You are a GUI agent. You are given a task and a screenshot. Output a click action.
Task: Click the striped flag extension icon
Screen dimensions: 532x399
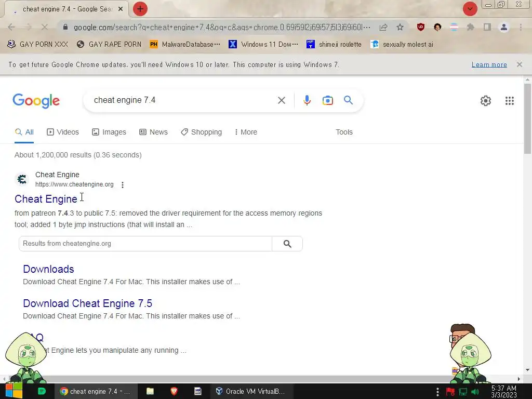pyautogui.click(x=454, y=27)
